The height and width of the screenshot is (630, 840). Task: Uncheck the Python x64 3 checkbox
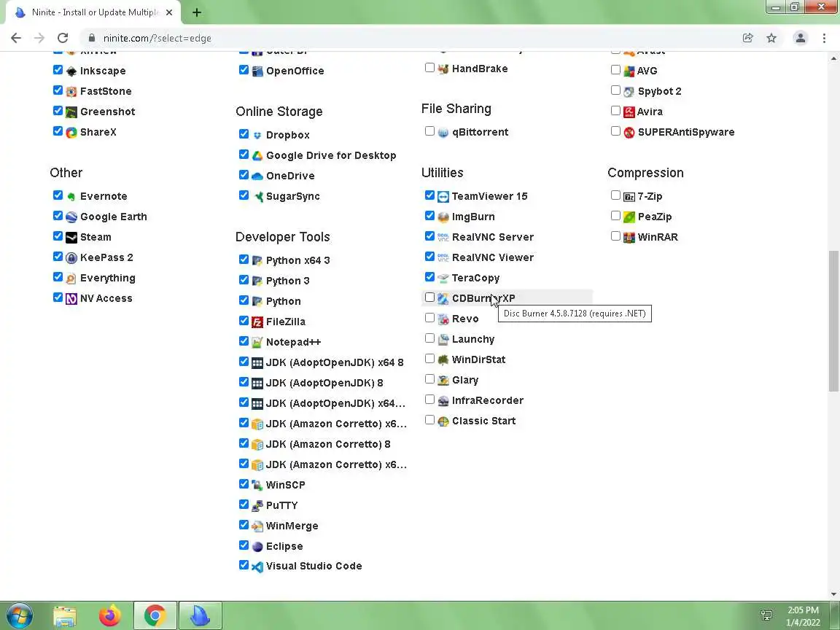[244, 260]
